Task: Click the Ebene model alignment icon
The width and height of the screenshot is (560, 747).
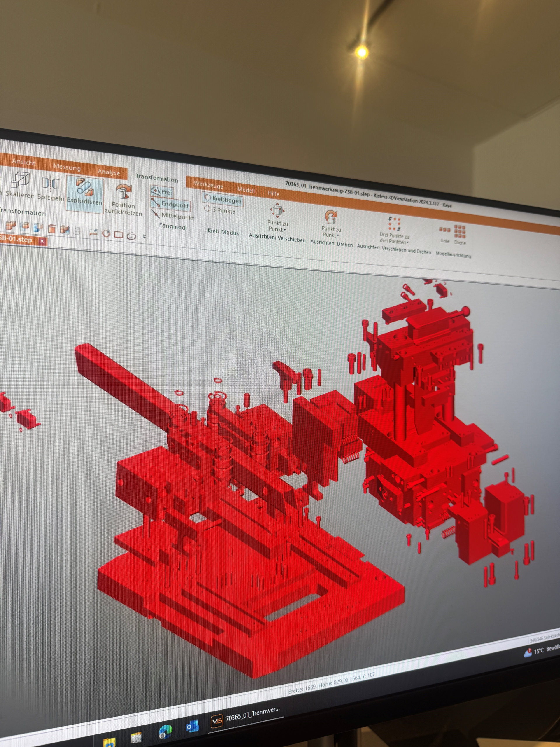Action: (x=460, y=232)
